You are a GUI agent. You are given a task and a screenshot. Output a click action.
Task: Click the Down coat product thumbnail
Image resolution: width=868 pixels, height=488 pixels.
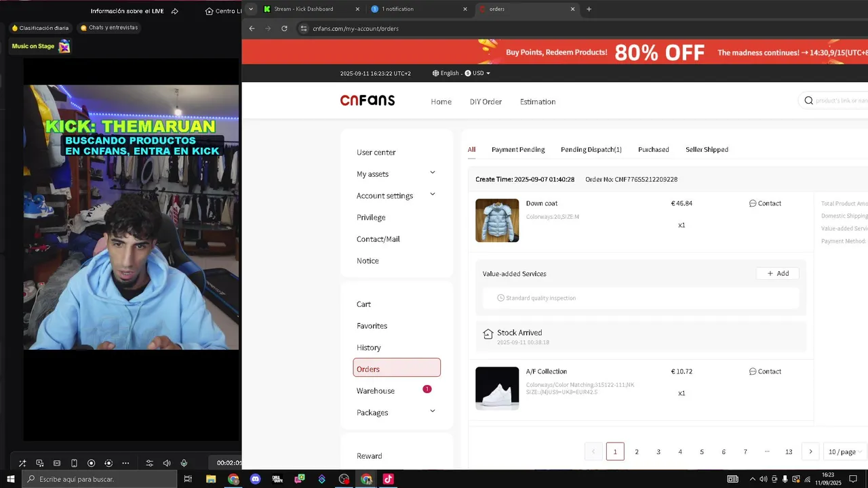click(497, 220)
